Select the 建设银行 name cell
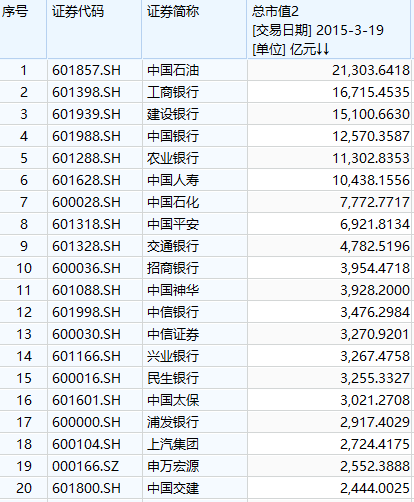 click(x=195, y=114)
